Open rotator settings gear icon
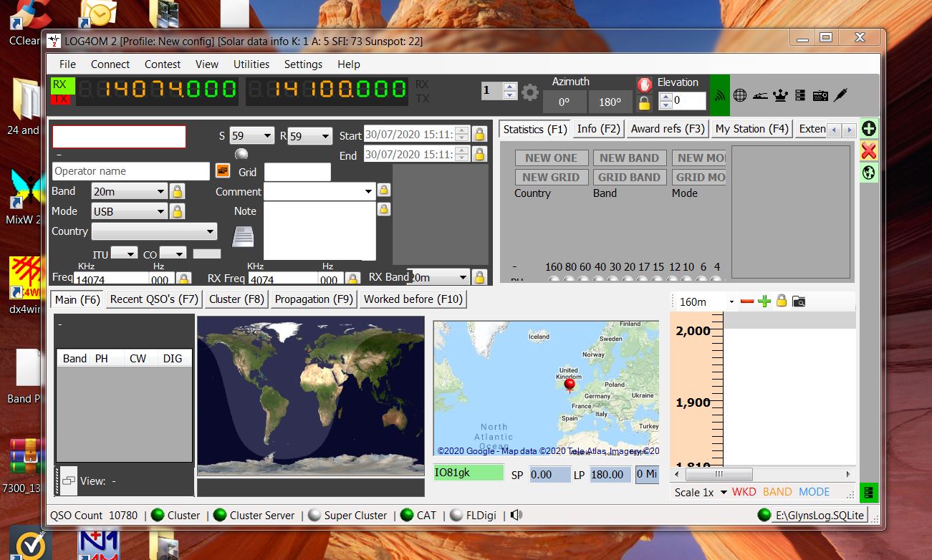 coord(530,92)
